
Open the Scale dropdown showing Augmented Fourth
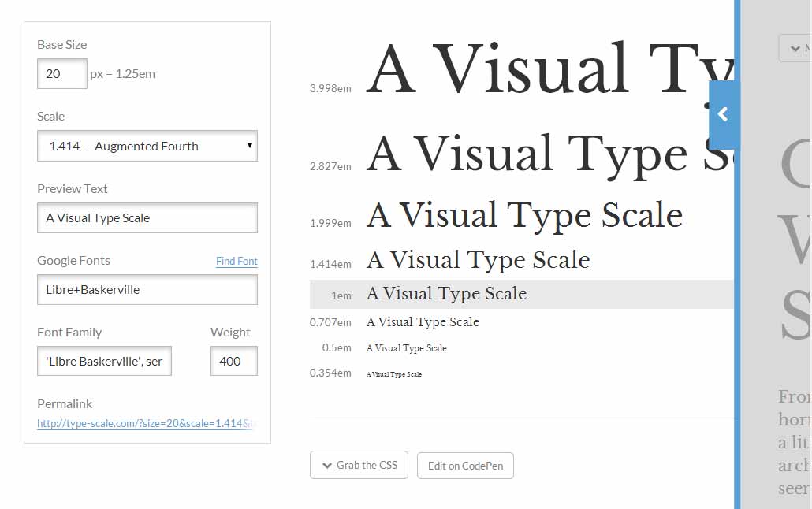[x=147, y=146]
